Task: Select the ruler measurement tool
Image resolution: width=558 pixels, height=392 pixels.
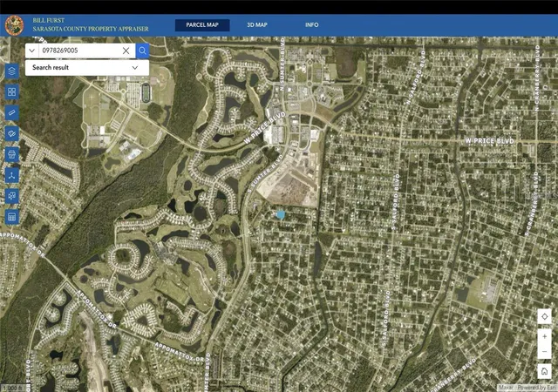Action: (x=11, y=112)
